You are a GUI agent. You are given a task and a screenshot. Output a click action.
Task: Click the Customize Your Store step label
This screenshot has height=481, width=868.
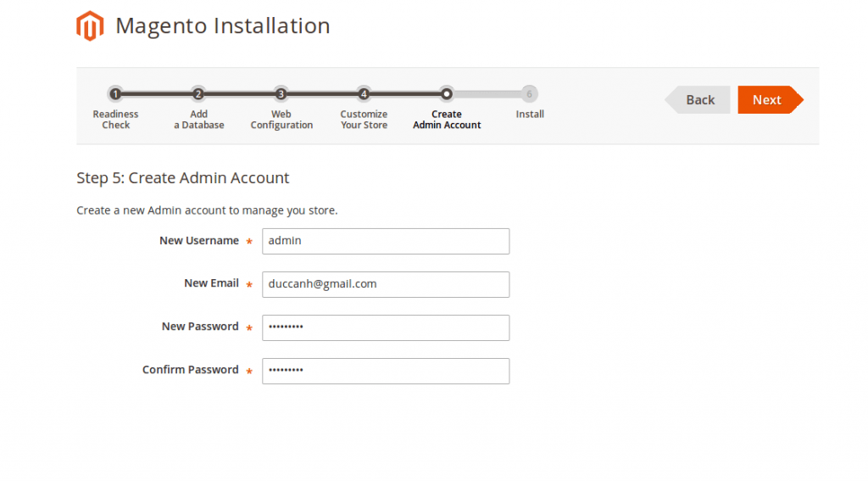[x=364, y=119]
